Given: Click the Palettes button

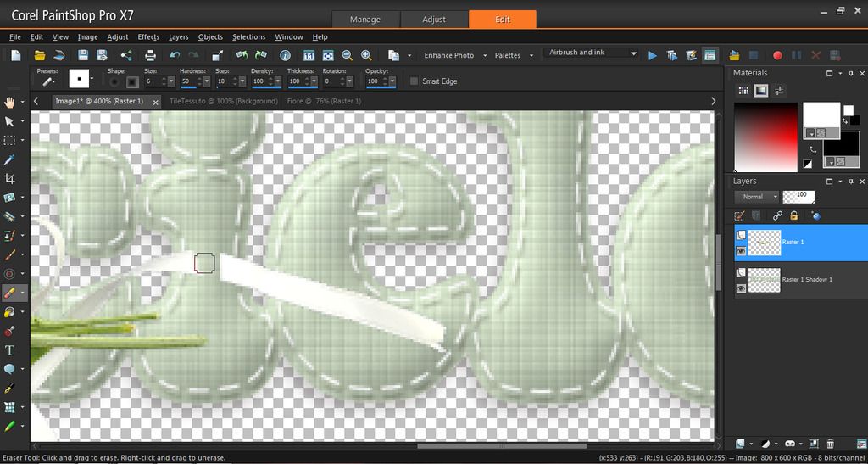Looking at the screenshot, I should [x=508, y=55].
